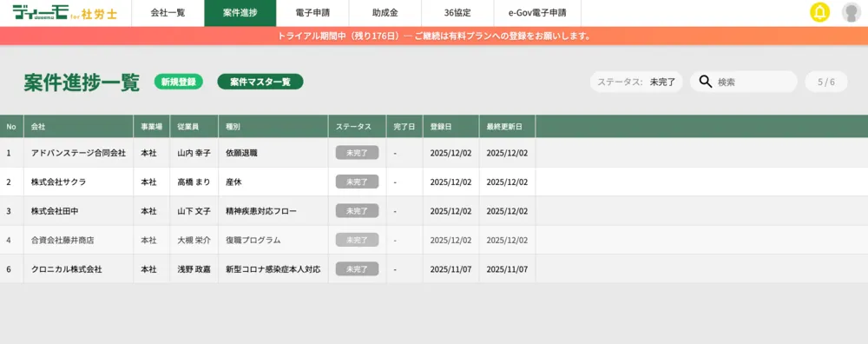Click the ステータス column header

tap(357, 127)
